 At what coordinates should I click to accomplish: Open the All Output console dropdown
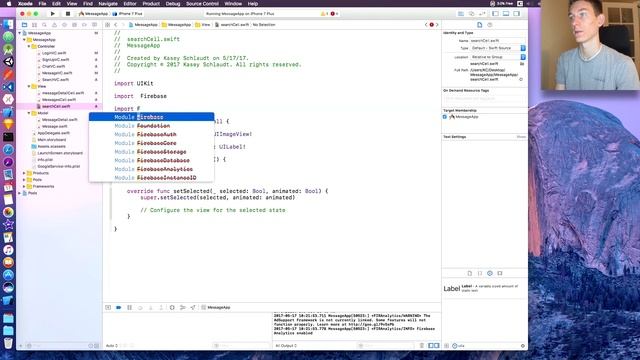[286, 346]
